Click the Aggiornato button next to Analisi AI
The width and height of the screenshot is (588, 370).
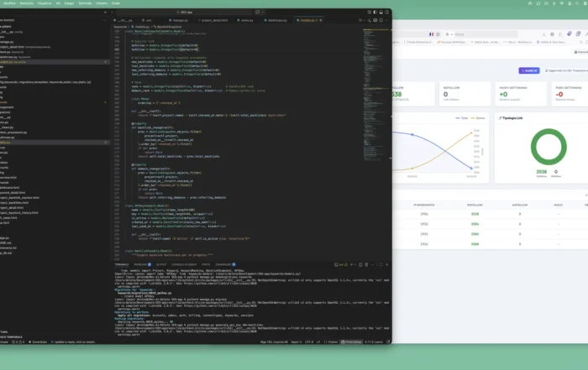click(x=567, y=70)
